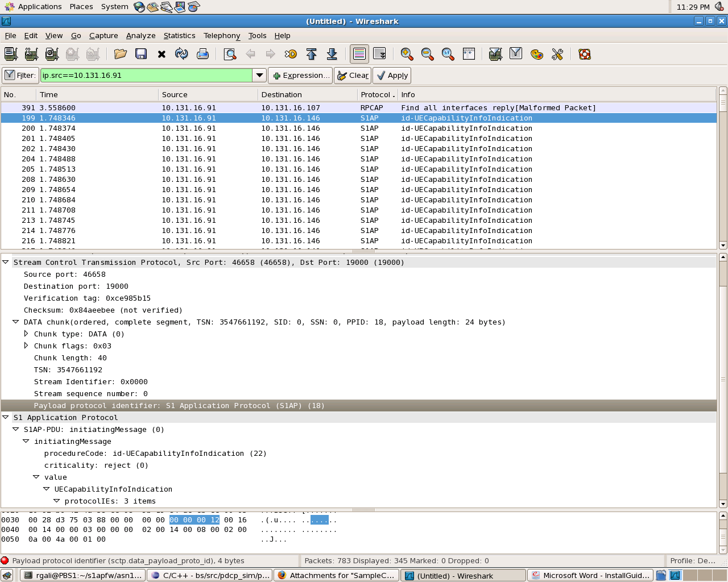Collapse the Stream Control Transmission Protocol section
Screen dimensions: 728x582
6,262
